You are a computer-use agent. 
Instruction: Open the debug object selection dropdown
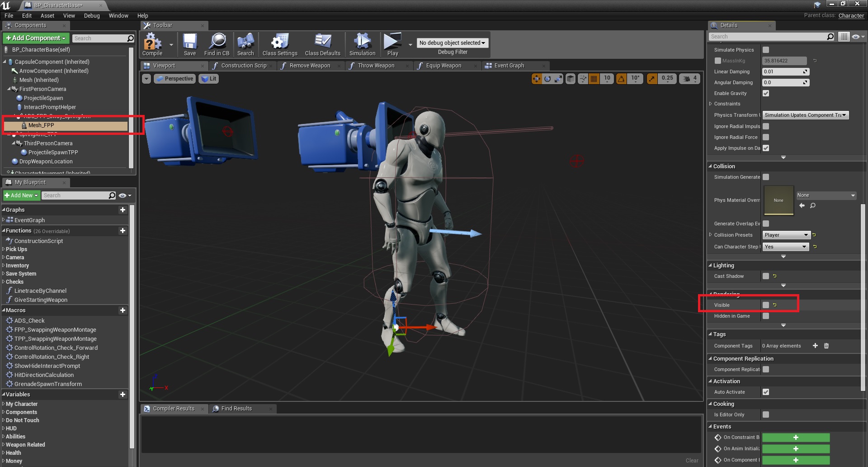pos(452,43)
